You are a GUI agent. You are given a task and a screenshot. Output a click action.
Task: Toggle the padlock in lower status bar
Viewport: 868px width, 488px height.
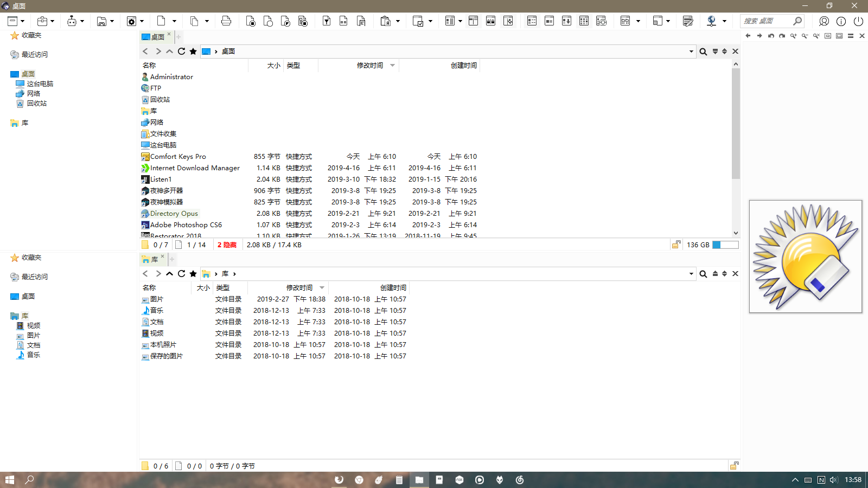coord(734,466)
